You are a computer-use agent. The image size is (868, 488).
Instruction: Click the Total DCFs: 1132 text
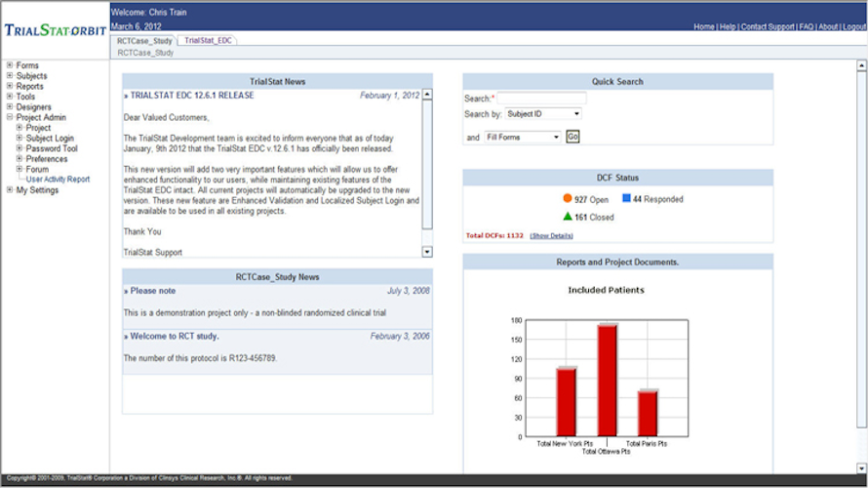coord(494,236)
